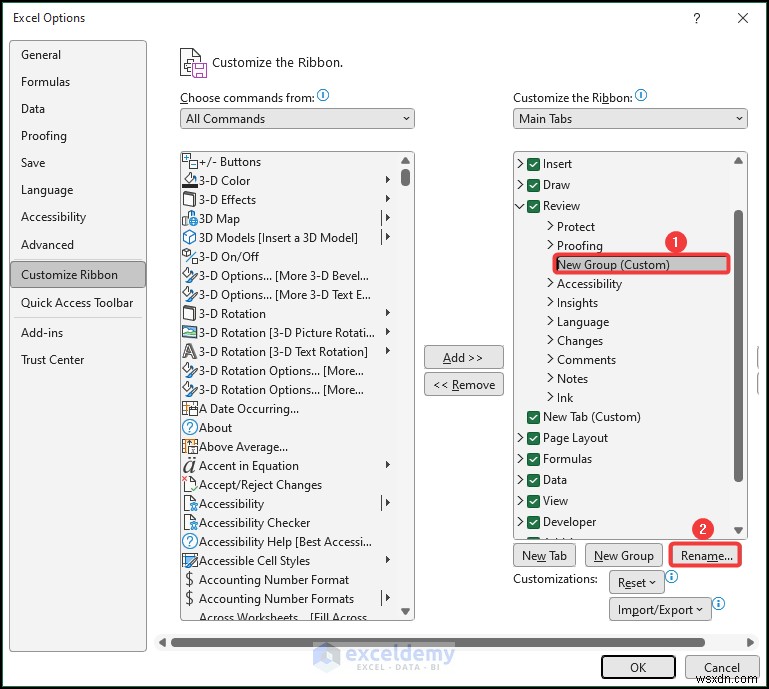769x689 pixels.
Task: Click the Accessibility Checker icon
Action: coord(190,523)
